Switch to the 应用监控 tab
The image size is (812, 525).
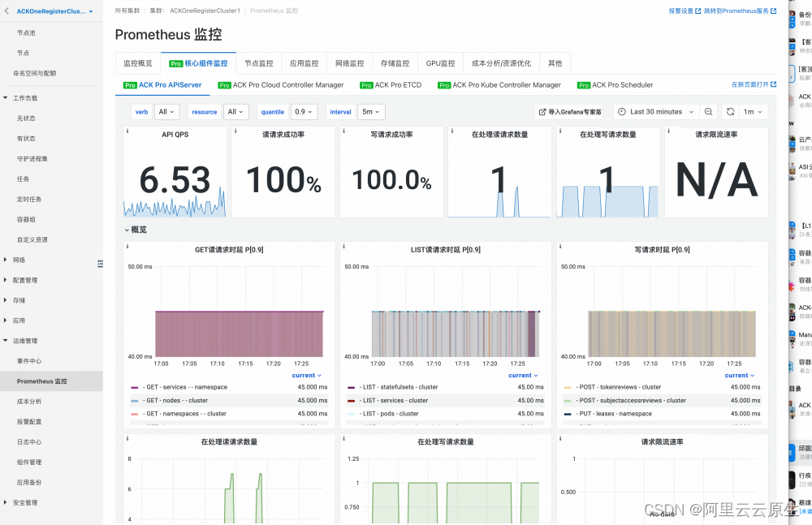coord(304,63)
